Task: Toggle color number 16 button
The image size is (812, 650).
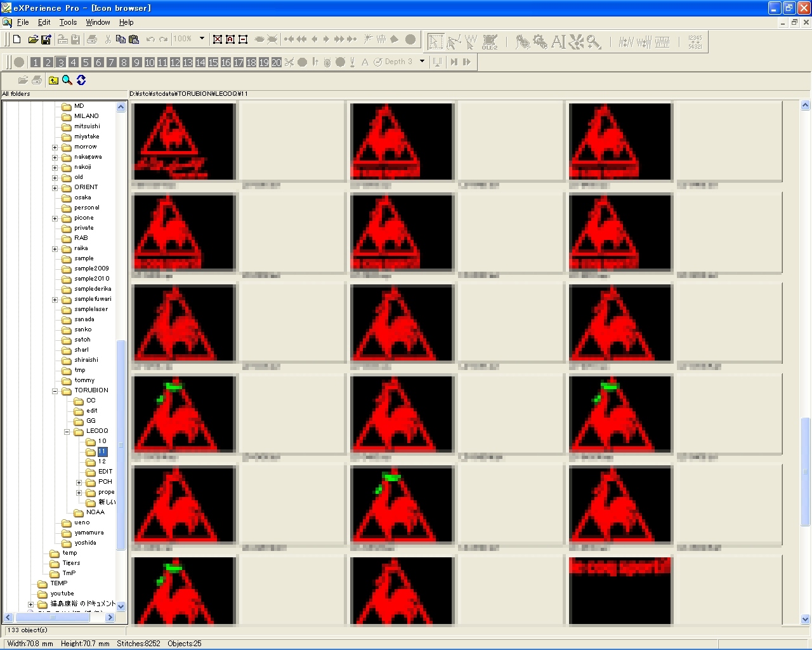Action: click(226, 62)
